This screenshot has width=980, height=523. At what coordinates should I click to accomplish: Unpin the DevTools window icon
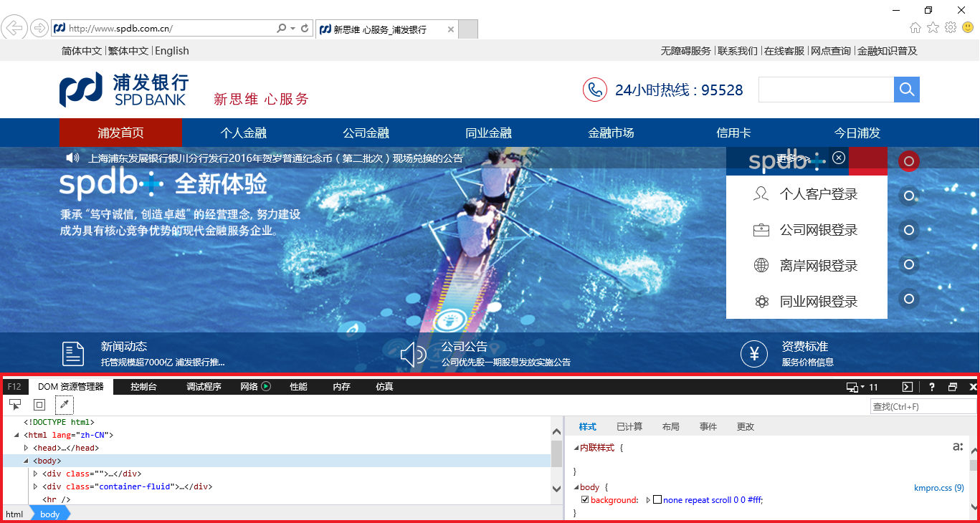953,387
